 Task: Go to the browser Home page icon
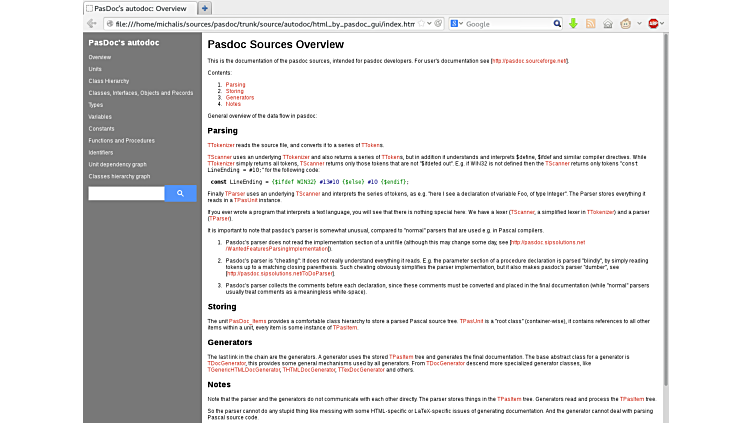click(x=608, y=23)
